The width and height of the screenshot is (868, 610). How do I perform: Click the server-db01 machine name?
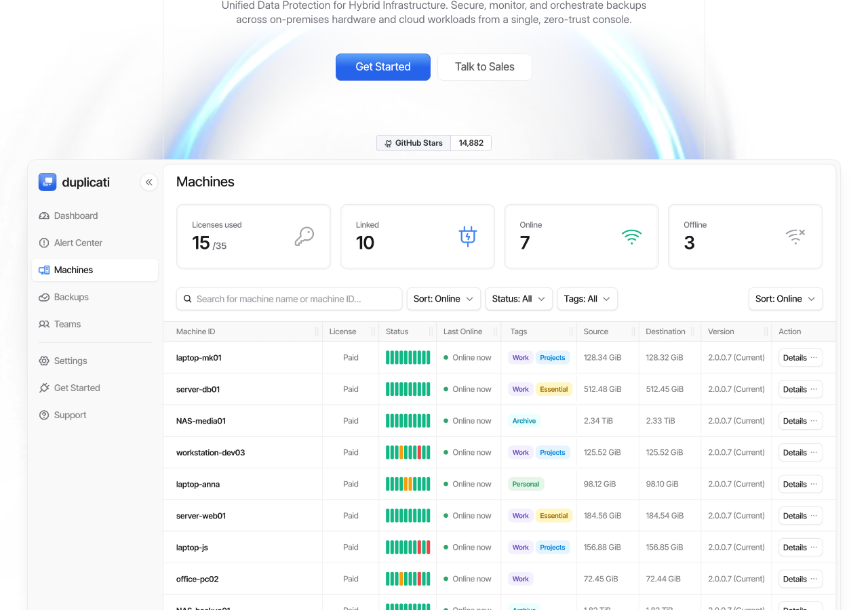click(x=198, y=390)
